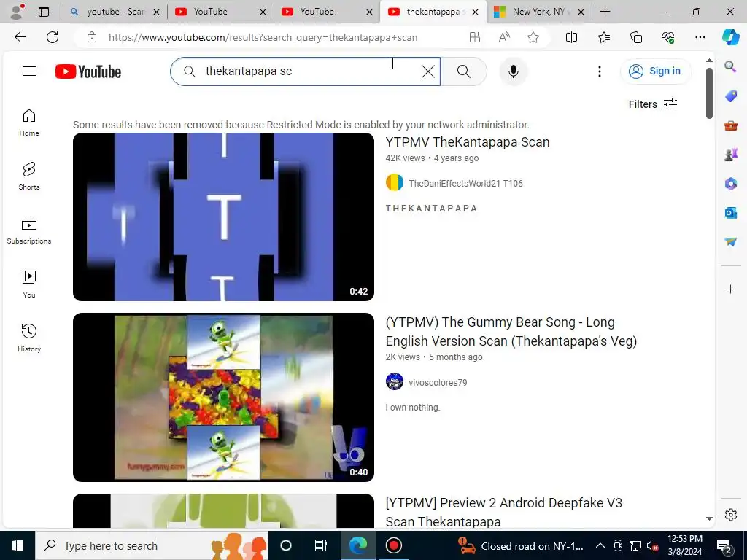This screenshot has height=560, width=747.
Task: Visit vivoscolores79 channel
Action: (438, 382)
